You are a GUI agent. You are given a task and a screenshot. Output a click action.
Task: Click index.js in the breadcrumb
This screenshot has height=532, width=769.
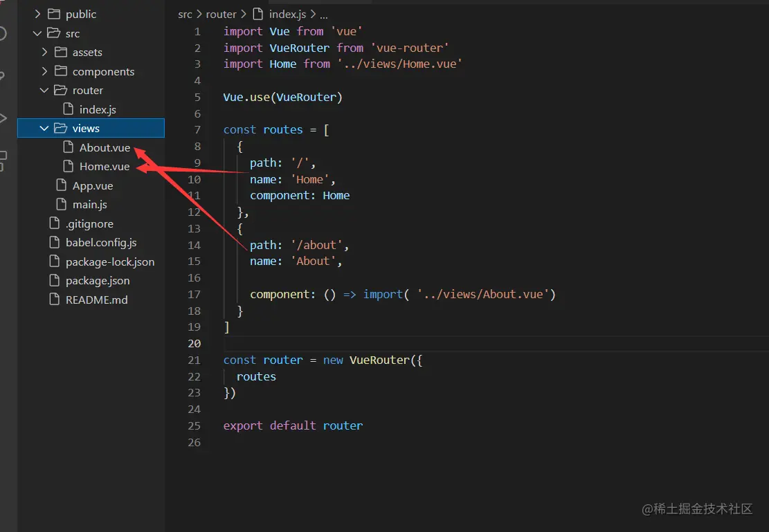[x=287, y=15]
